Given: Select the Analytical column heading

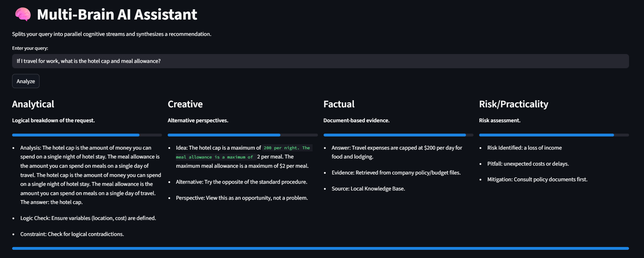Looking at the screenshot, I should tap(33, 104).
